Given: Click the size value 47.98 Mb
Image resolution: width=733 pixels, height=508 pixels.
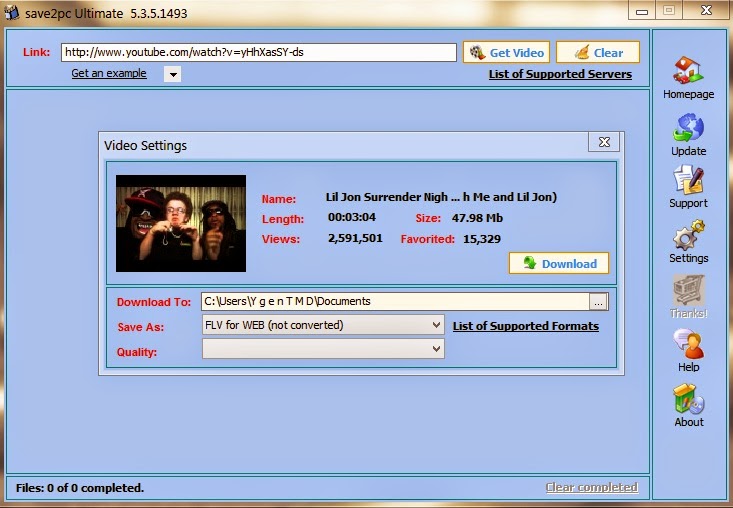Looking at the screenshot, I should [477, 218].
